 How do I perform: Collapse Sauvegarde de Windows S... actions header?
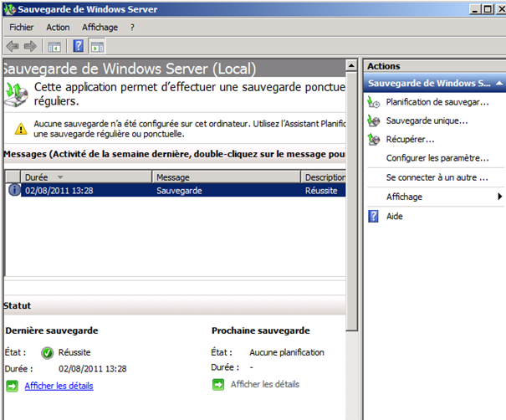(x=499, y=84)
